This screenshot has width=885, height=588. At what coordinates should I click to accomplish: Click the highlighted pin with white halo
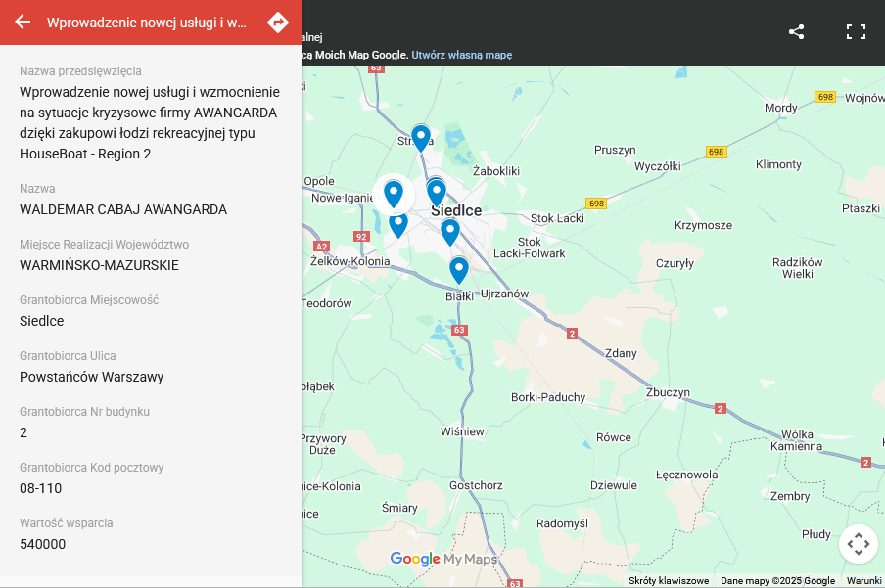[394, 194]
